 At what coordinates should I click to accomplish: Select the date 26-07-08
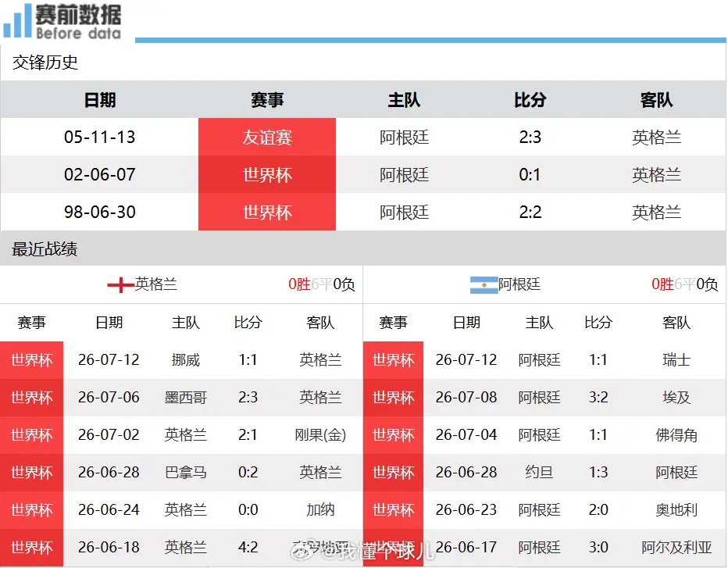(466, 397)
